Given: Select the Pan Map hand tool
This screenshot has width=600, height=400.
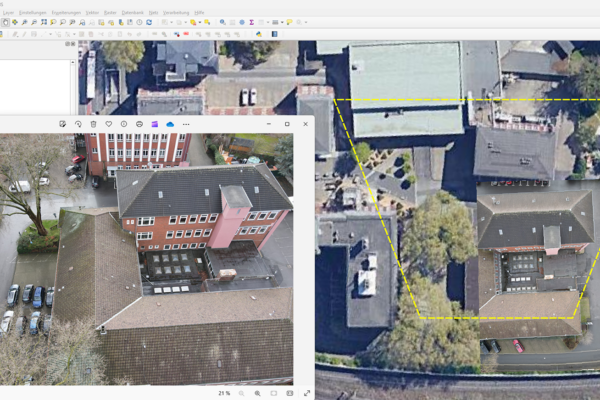Looking at the screenshot, I should click(x=5, y=22).
